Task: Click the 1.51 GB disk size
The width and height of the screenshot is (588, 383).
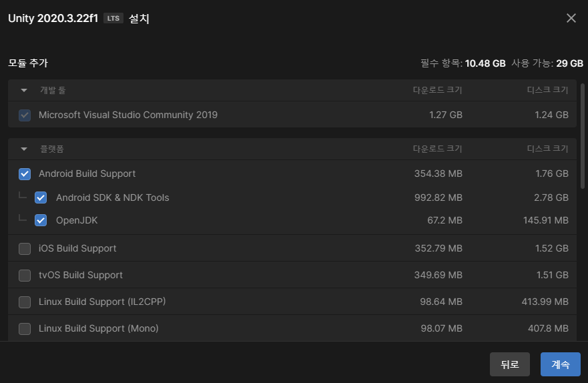Action: tap(553, 275)
